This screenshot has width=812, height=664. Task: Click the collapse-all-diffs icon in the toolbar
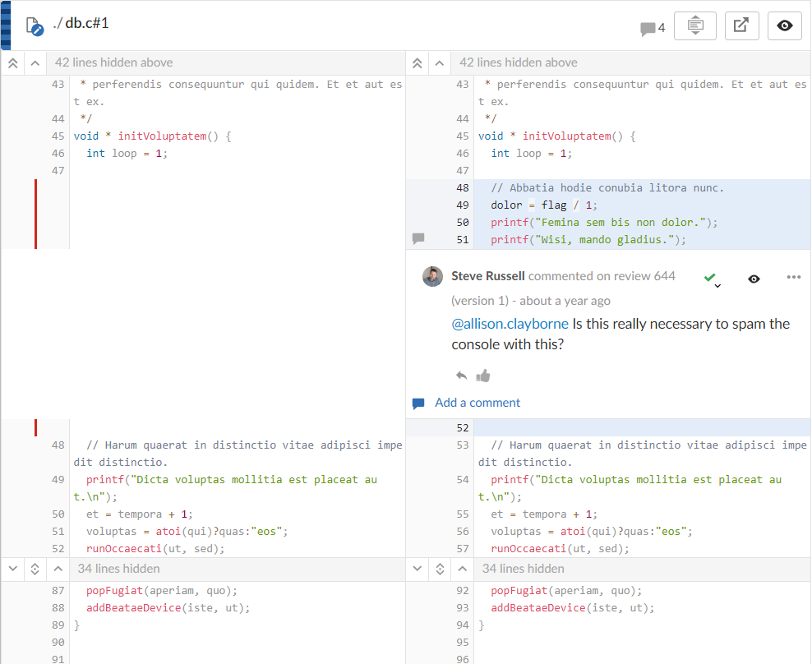[x=694, y=25]
